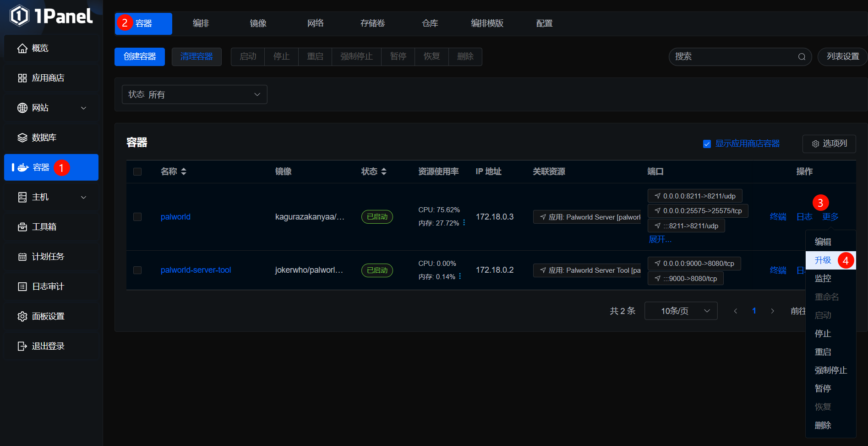The width and height of the screenshot is (868, 446).
Task: Check the palworld row checkbox
Action: point(137,217)
